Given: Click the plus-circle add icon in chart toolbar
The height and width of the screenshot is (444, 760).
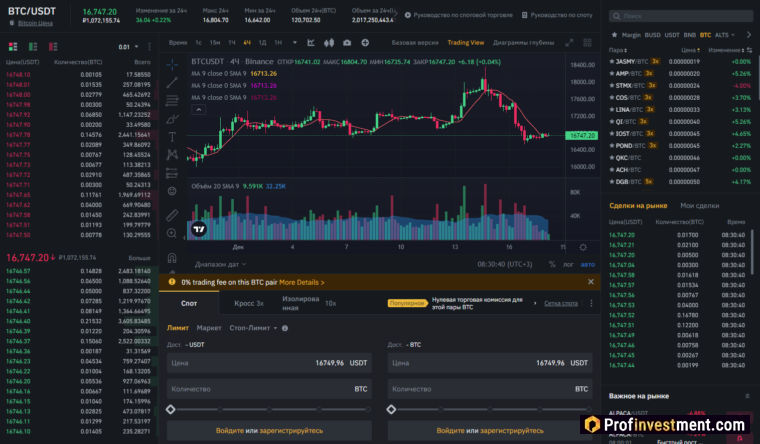Looking at the screenshot, I should pyautogui.click(x=365, y=43).
